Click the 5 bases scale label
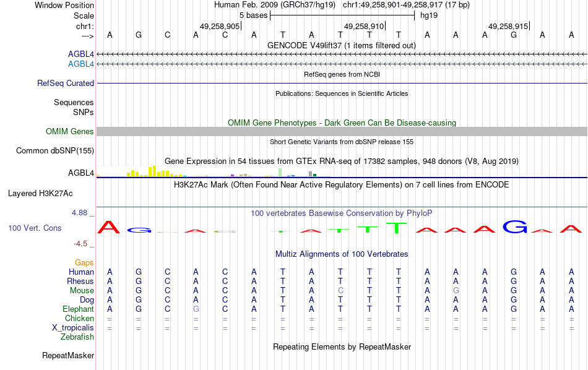Viewport: 588px width, 370px height. coord(254,15)
